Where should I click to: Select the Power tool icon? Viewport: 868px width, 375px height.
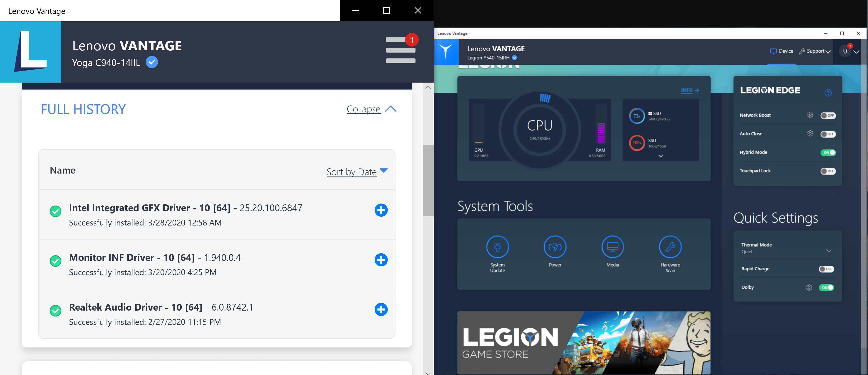(x=555, y=247)
